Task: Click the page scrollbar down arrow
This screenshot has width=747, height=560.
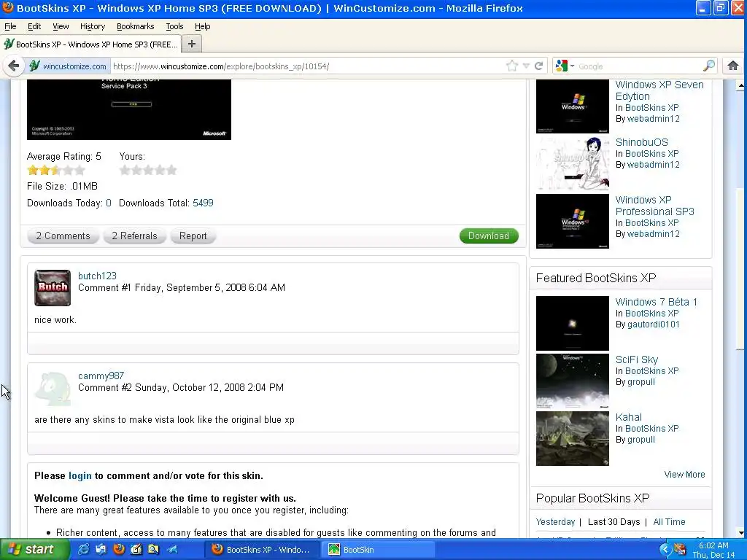Action: [x=741, y=532]
